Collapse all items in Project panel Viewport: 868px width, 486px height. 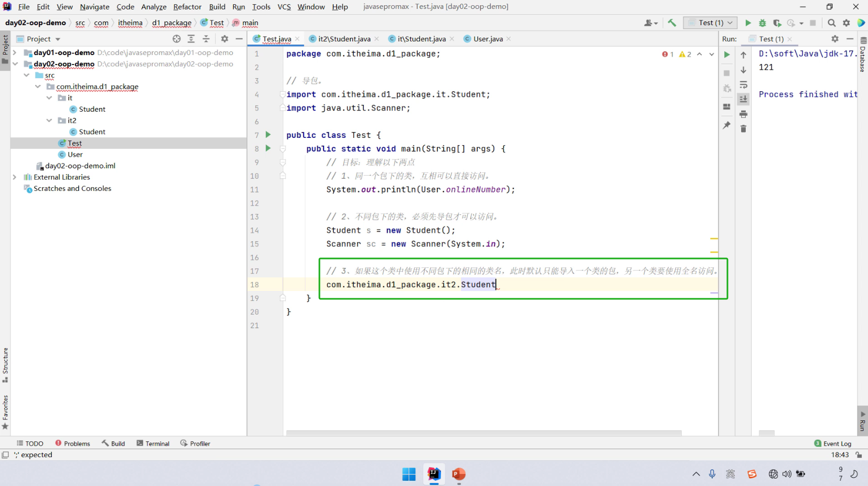(206, 39)
